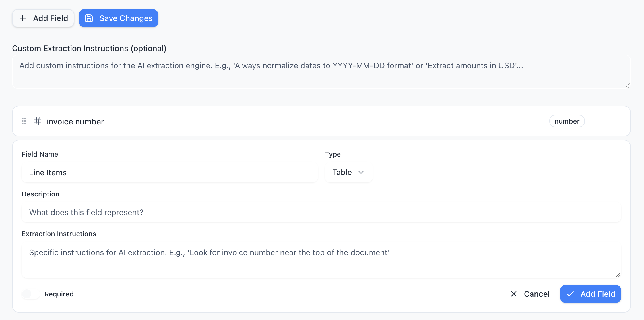This screenshot has width=644, height=320.
Task: Cancel adding the Line Items field
Action: [536, 294]
